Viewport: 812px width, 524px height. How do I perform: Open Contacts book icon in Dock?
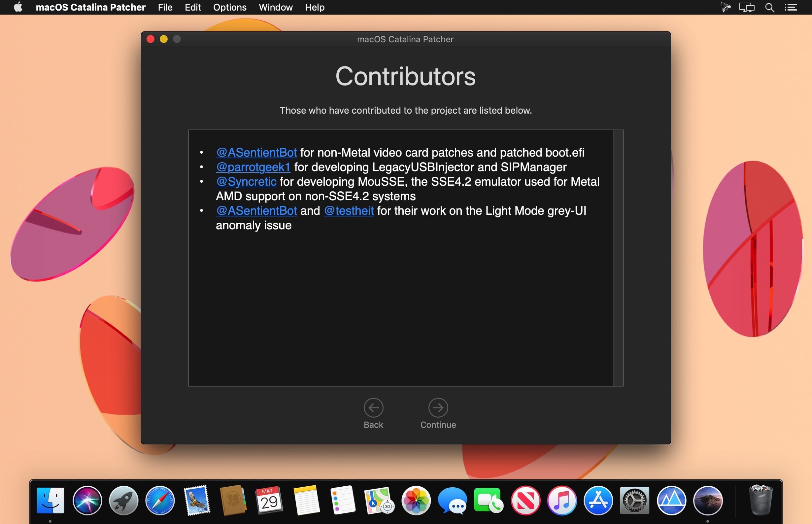[233, 500]
